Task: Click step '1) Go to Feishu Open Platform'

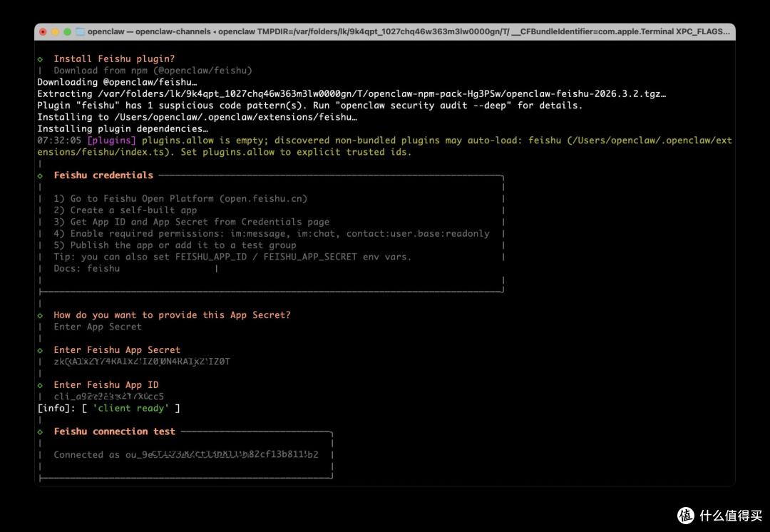Action: click(x=180, y=198)
